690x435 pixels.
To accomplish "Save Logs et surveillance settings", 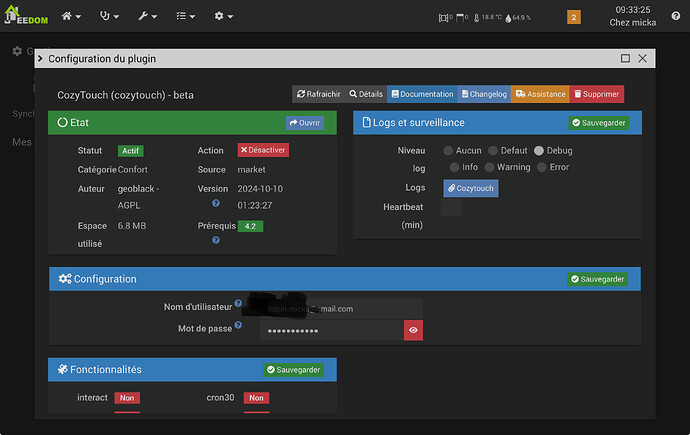I will click(598, 123).
